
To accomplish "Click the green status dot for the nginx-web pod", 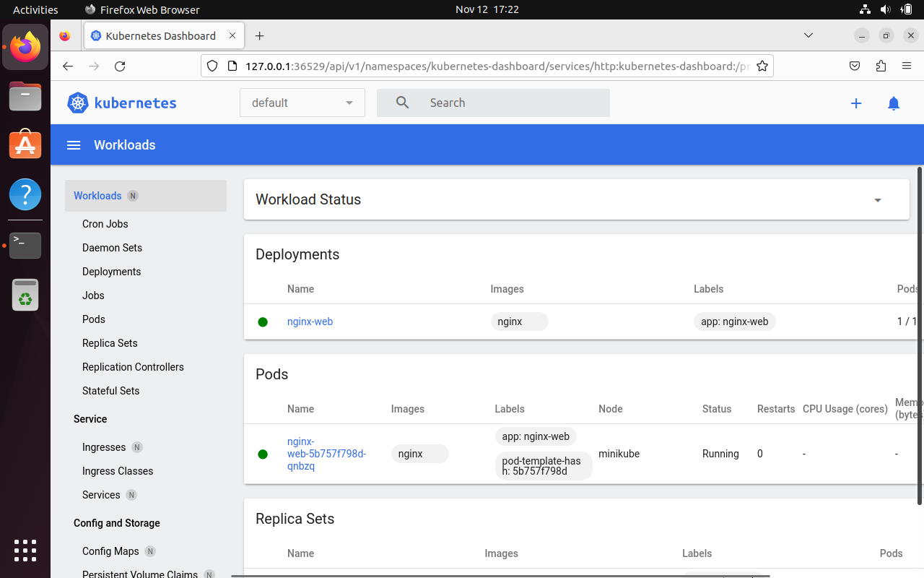I will click(263, 454).
